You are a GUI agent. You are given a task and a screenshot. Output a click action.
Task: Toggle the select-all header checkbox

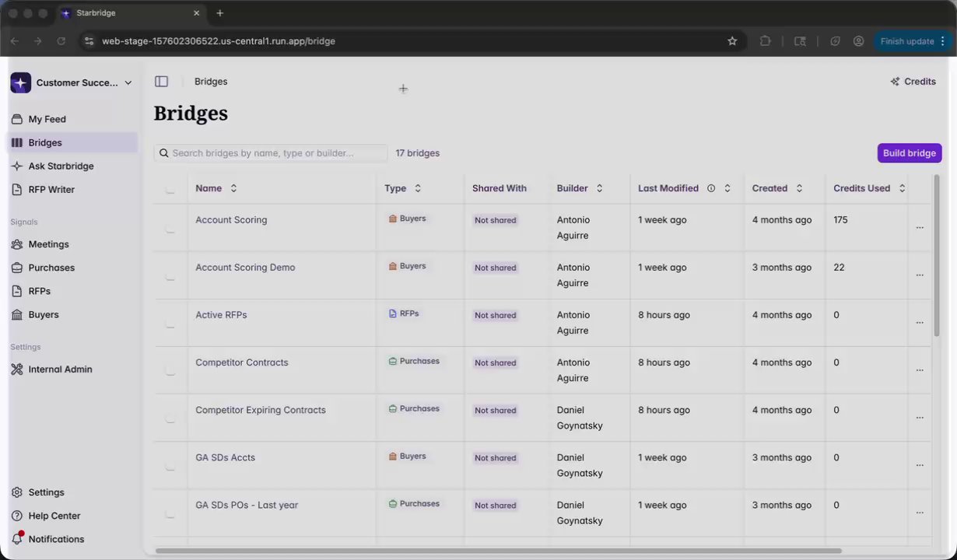click(x=170, y=189)
